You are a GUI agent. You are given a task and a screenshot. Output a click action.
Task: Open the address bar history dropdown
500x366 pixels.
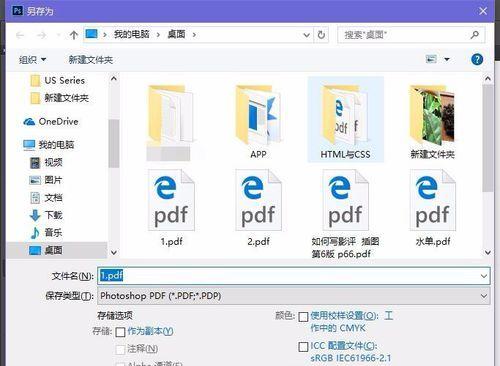(306, 35)
